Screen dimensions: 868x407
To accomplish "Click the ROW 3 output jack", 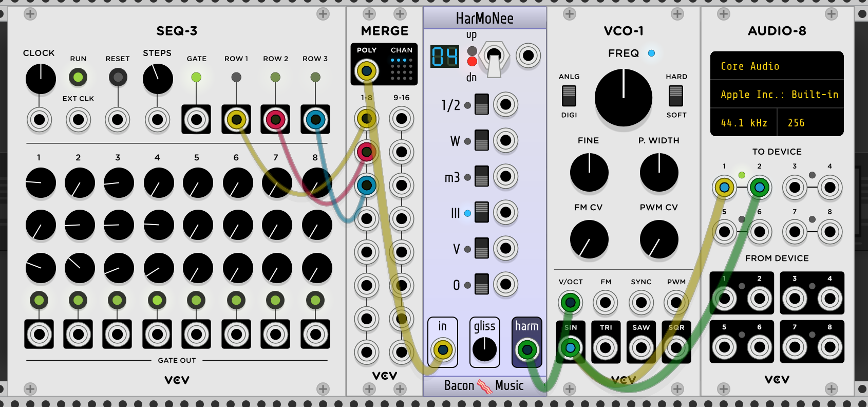I will tap(315, 120).
